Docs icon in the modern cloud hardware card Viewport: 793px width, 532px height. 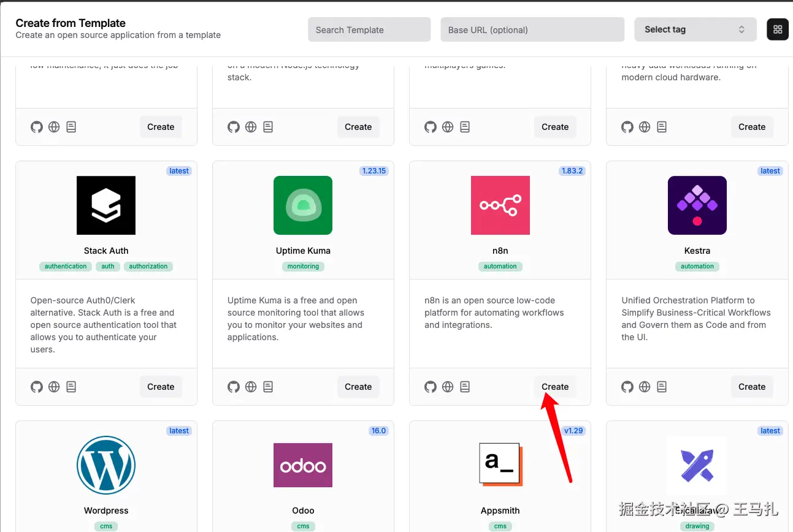[x=662, y=127]
